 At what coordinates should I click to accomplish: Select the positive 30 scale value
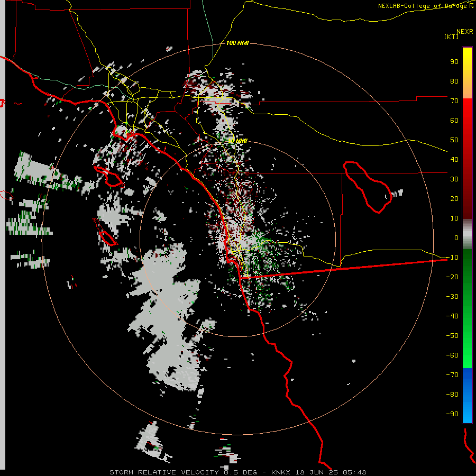click(x=454, y=179)
